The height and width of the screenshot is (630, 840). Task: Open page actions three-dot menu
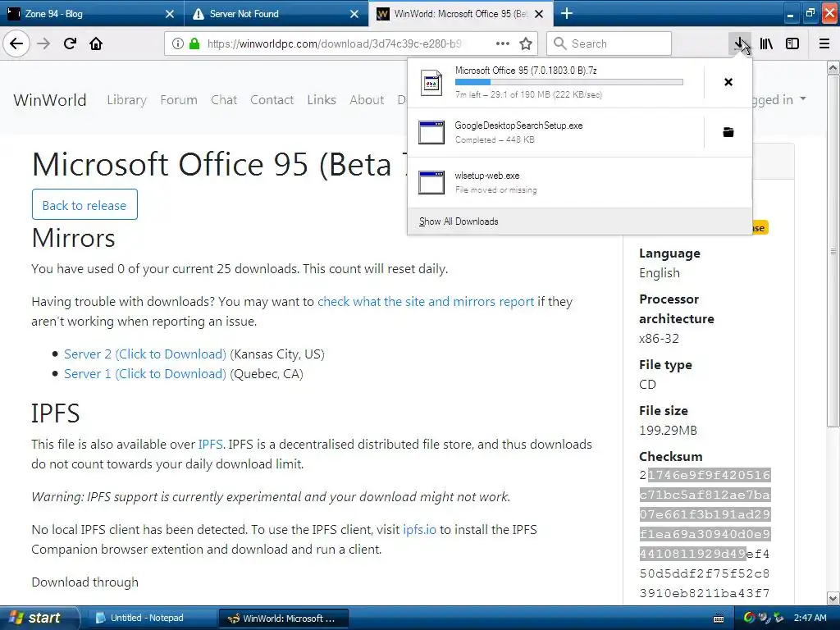(x=503, y=43)
